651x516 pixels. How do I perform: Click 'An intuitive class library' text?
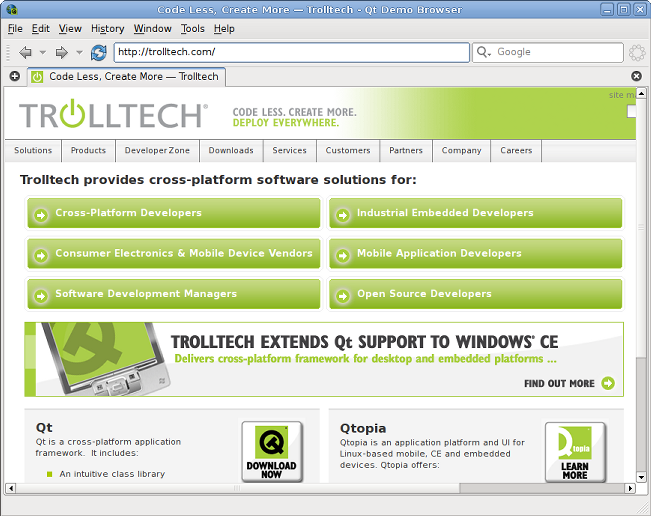coord(112,474)
